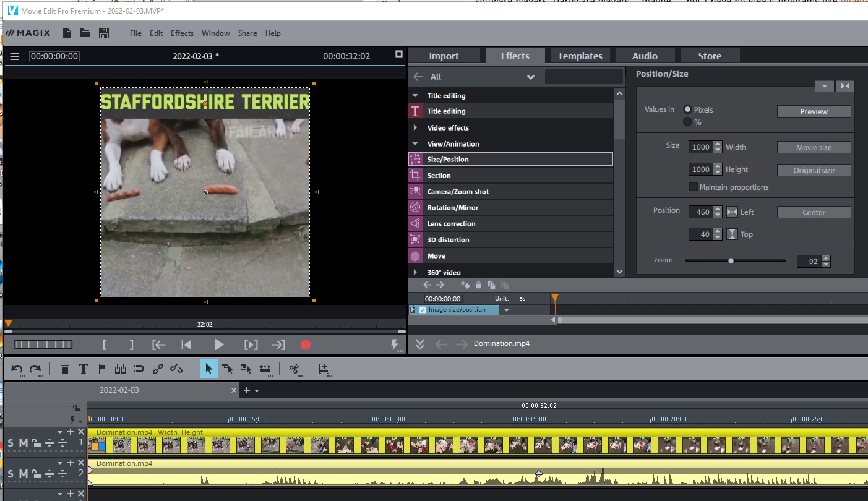Click the flag Set Marker icon
Viewport: 868px width, 501px height.
102,369
